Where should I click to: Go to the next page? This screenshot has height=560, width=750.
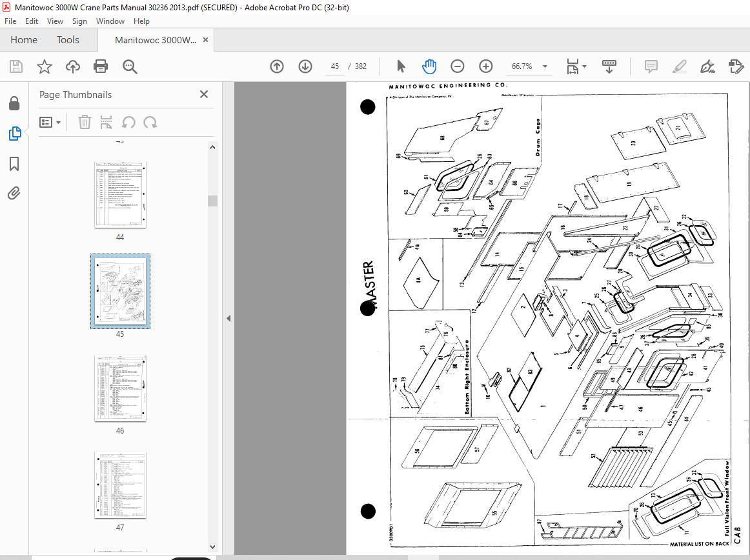[x=305, y=66]
